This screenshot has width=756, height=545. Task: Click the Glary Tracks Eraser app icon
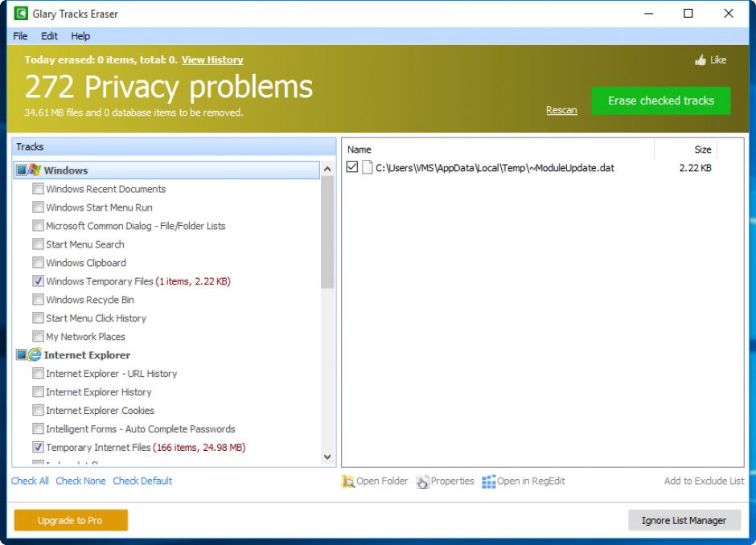[21, 14]
